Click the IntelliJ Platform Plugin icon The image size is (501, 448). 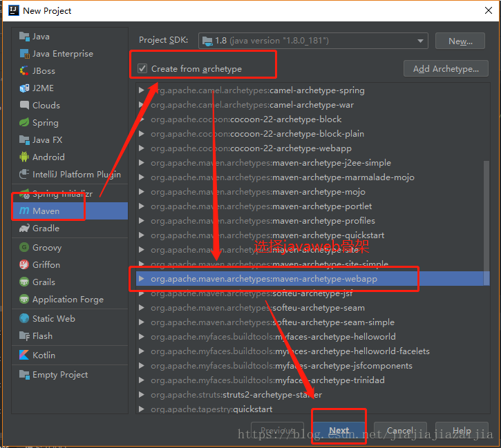tap(24, 174)
